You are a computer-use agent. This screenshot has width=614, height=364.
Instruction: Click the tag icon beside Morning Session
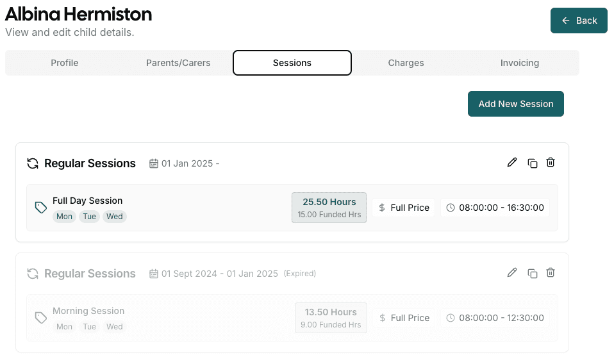coord(41,318)
